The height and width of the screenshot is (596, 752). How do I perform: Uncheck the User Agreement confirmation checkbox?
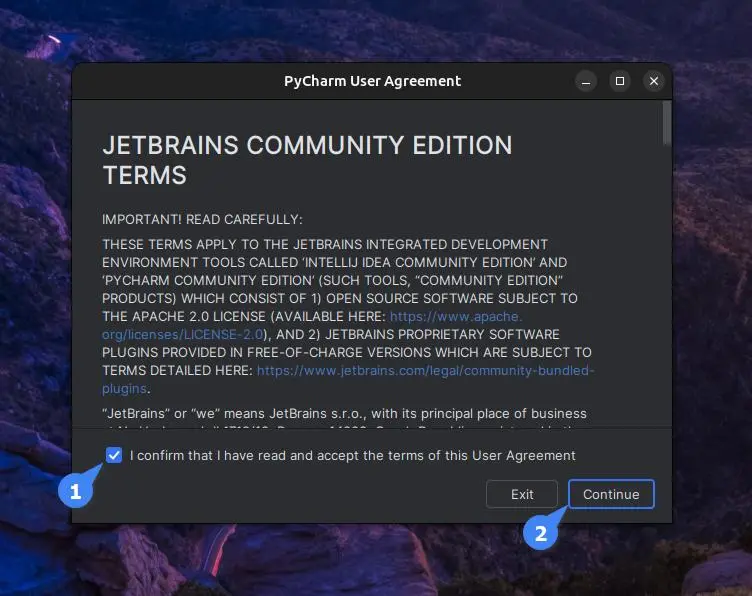[x=114, y=455]
